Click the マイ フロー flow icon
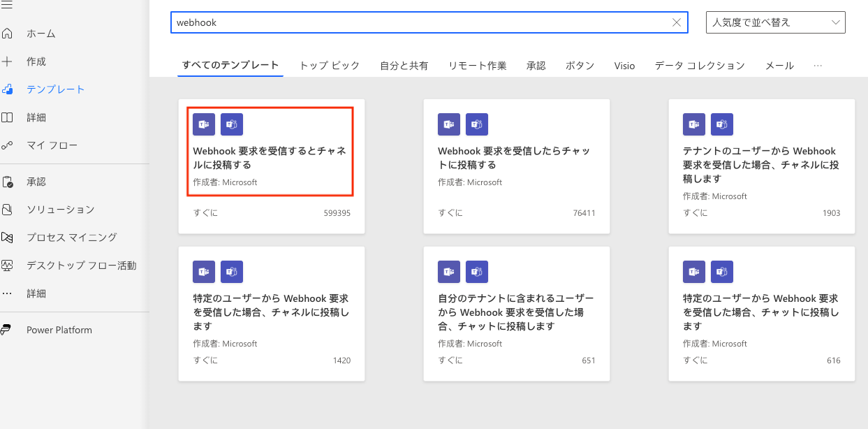This screenshot has width=868, height=429. (x=7, y=145)
